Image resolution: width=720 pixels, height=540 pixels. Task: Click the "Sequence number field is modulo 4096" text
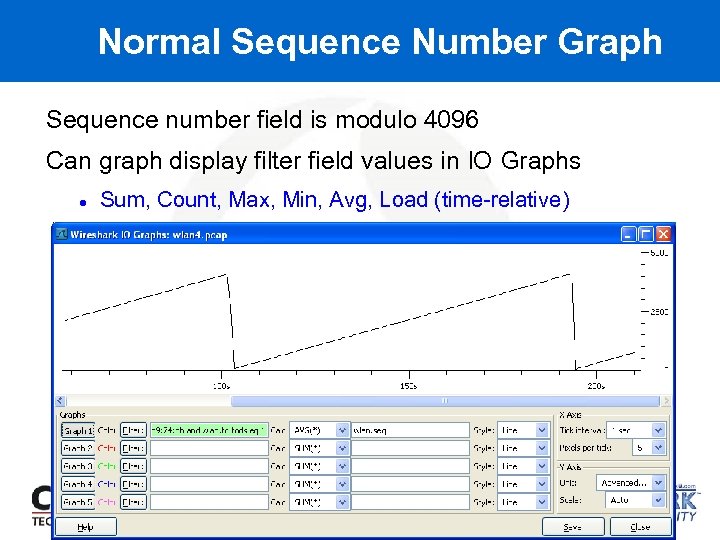coord(262,120)
